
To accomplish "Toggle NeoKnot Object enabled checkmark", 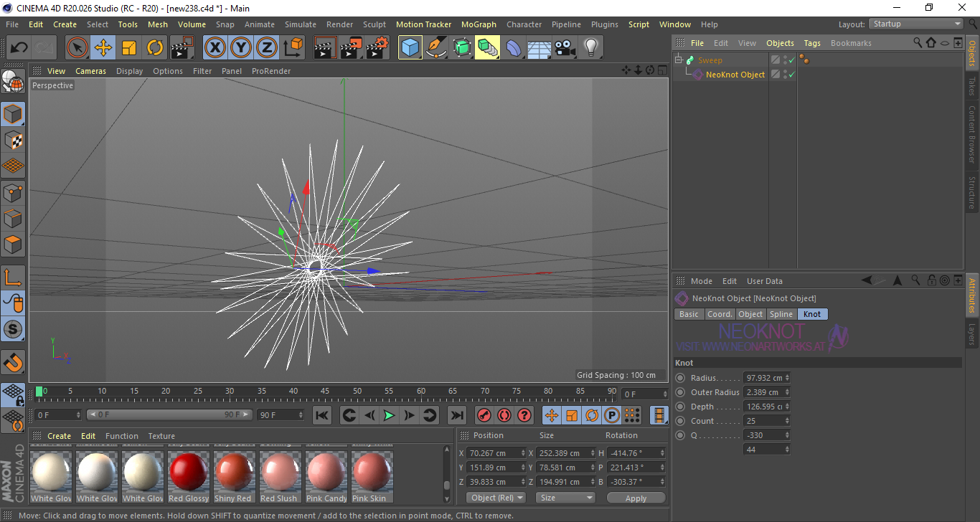I will [x=791, y=75].
